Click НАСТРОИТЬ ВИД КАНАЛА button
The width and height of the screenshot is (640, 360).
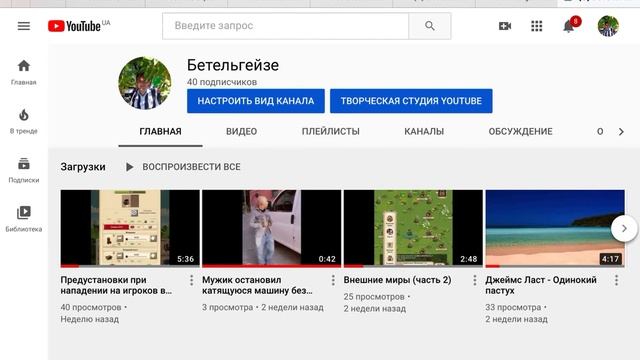click(x=256, y=101)
